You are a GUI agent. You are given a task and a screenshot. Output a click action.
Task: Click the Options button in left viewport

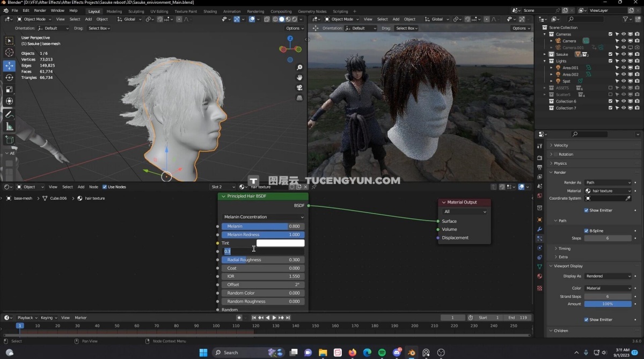pyautogui.click(x=295, y=28)
